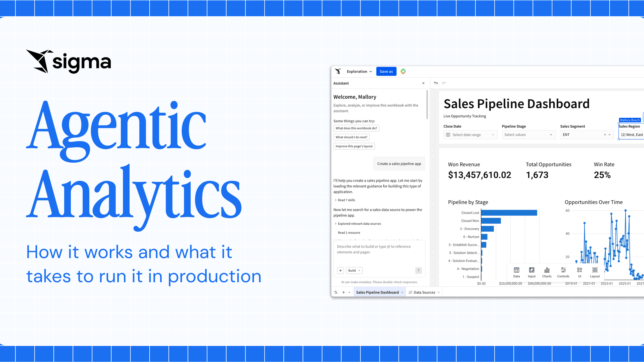644x362 pixels.
Task: Open the colorful assistant diamond icon
Action: [x=403, y=71]
